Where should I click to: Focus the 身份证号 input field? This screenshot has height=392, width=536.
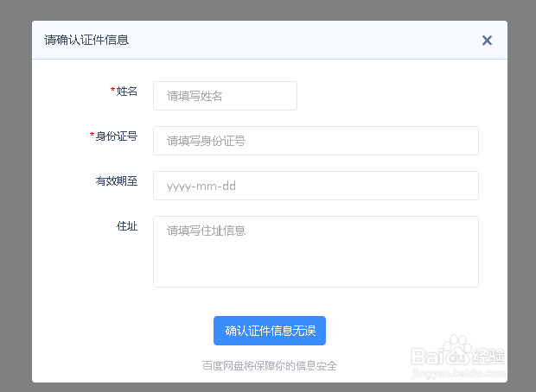tap(316, 141)
